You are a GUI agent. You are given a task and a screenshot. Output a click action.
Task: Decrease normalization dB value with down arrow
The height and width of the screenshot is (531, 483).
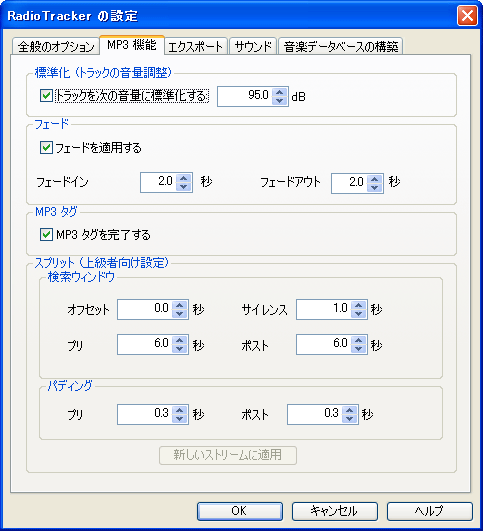coord(279,101)
